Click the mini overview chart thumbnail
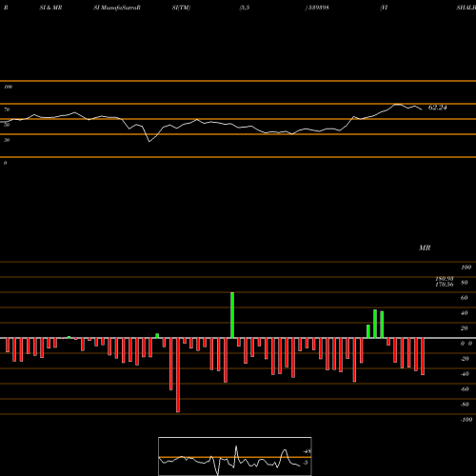 [x=235, y=456]
